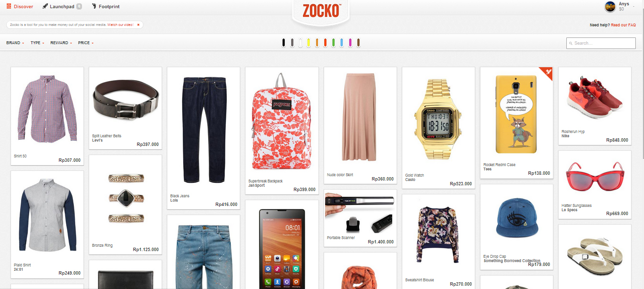This screenshot has width=644, height=289.
Task: Click into the Search input field
Action: [x=601, y=43]
